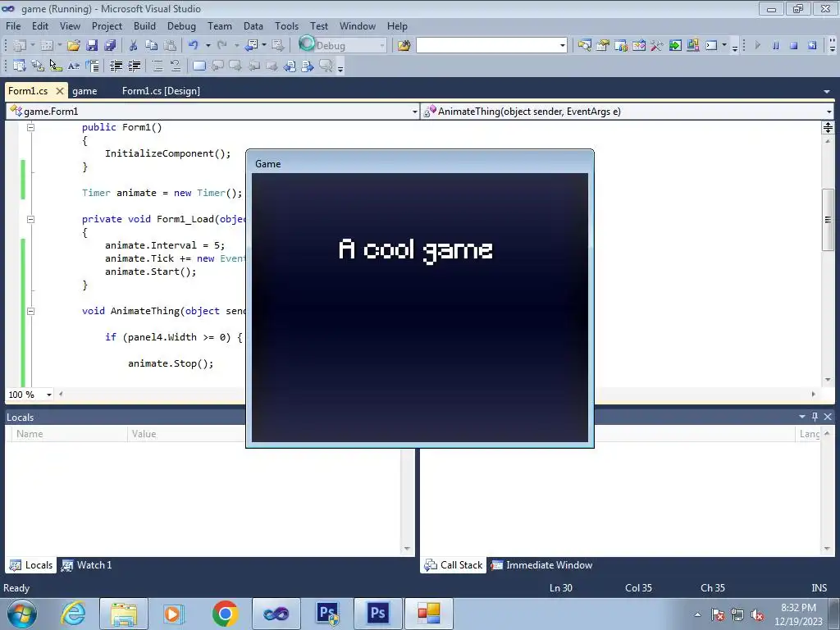Image resolution: width=840 pixels, height=630 pixels.
Task: Open the Undo history dropdown arrow
Action: pyautogui.click(x=208, y=46)
